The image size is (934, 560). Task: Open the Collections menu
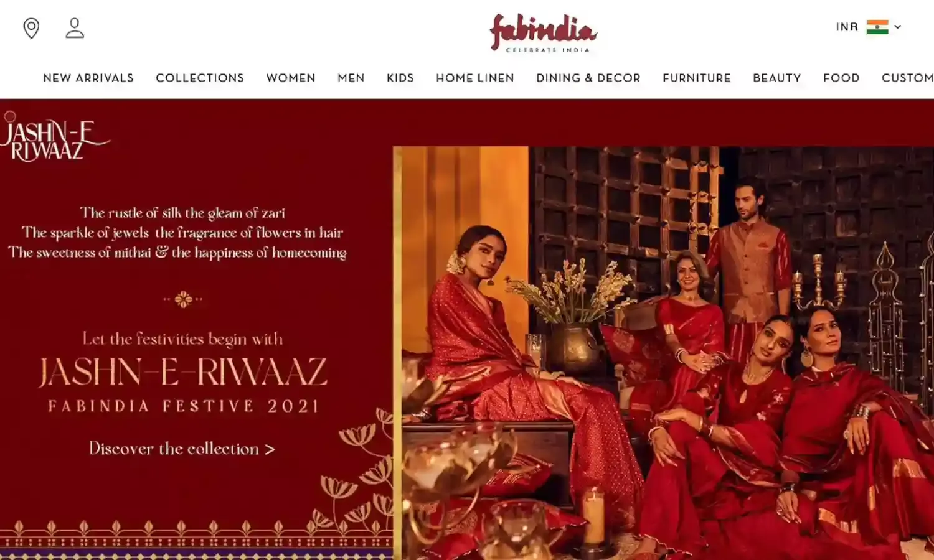pos(200,78)
